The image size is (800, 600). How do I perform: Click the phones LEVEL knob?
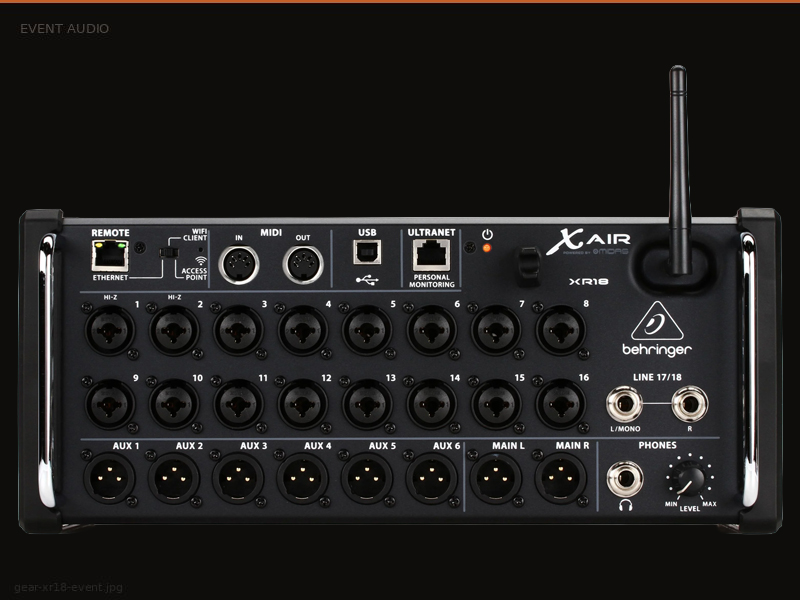tap(690, 479)
